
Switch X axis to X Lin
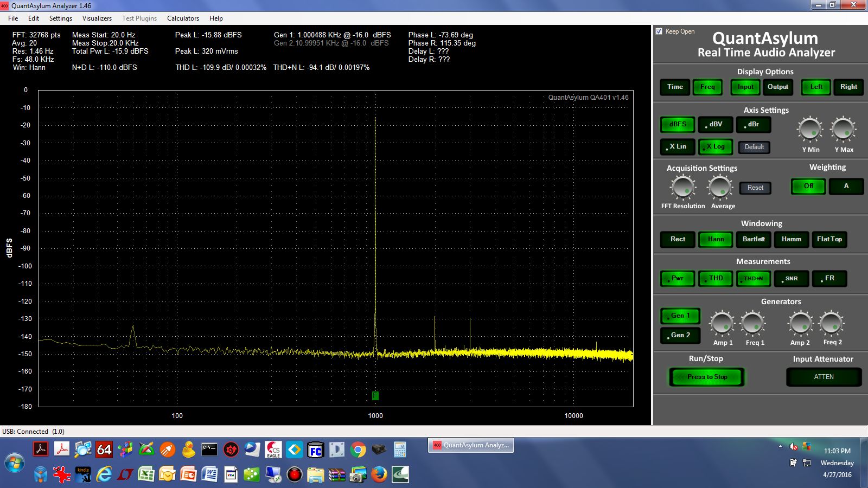pyautogui.click(x=678, y=146)
